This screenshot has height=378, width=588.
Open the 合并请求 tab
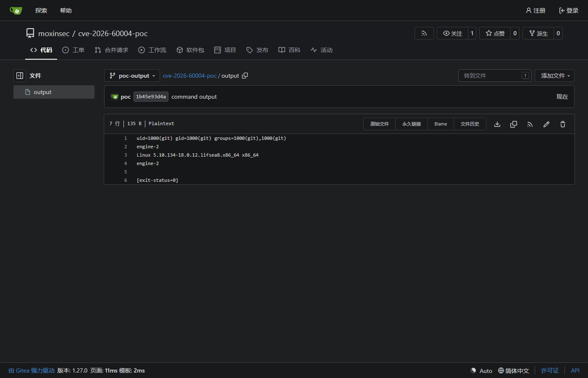111,50
